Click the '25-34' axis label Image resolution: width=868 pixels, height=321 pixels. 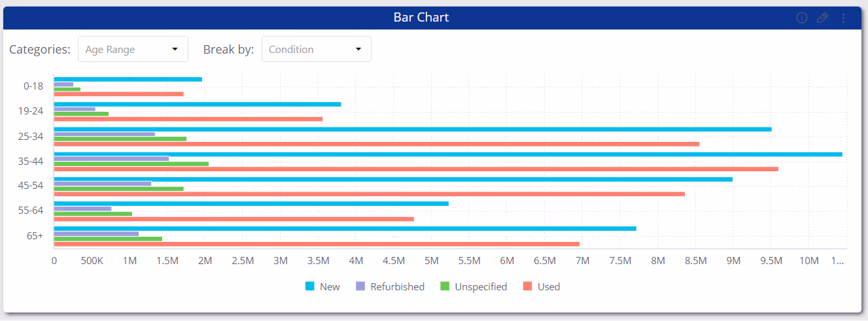pyautogui.click(x=31, y=136)
